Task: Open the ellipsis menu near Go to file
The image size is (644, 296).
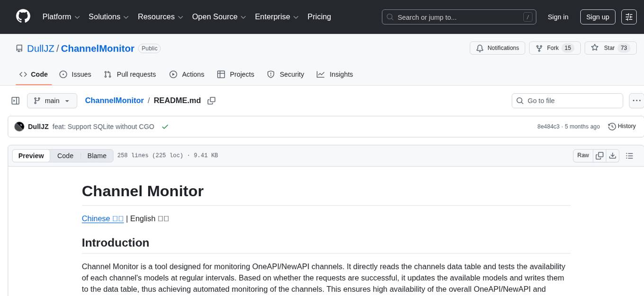Action: tap(636, 100)
